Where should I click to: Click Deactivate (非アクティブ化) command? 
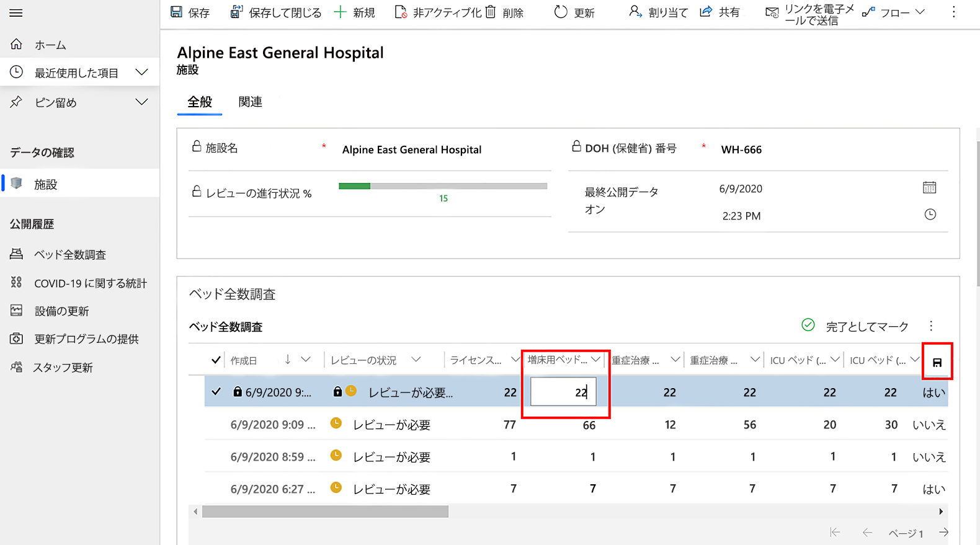(x=438, y=12)
